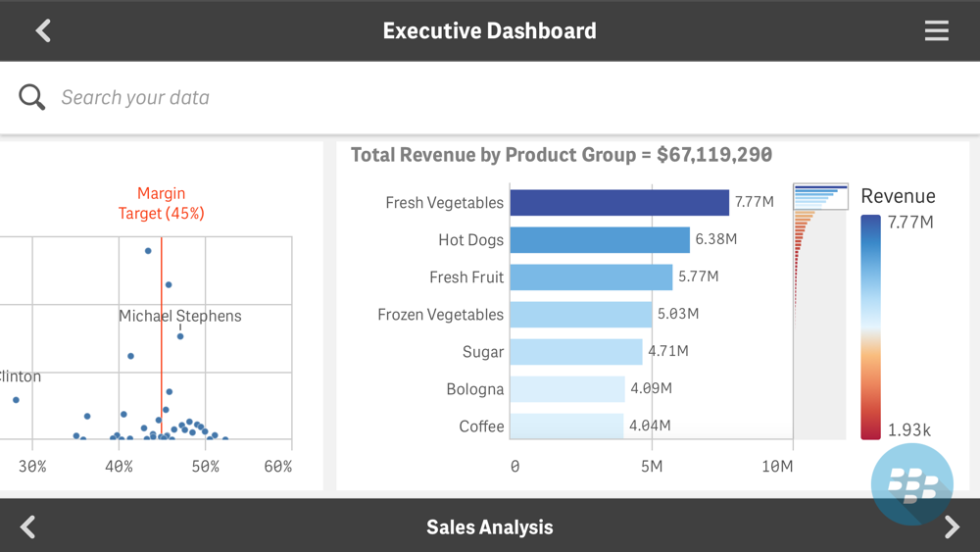
Task: Tap the back arrow in header
Action: pos(43,30)
